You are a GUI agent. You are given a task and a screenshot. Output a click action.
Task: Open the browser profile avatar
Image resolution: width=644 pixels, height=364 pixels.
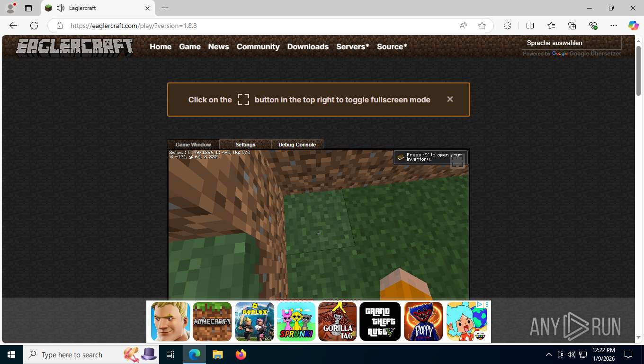pos(10,8)
